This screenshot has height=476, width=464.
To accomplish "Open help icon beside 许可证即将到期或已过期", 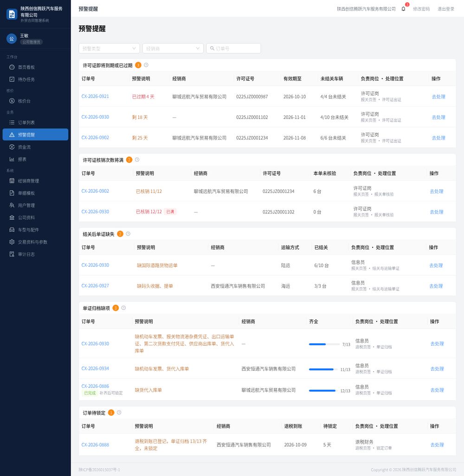I will tap(146, 65).
